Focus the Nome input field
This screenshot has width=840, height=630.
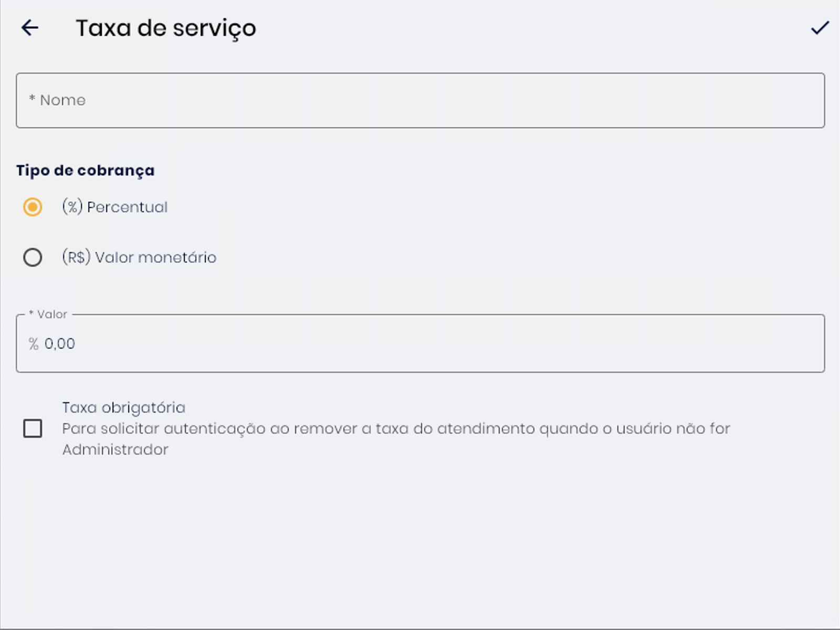tap(420, 100)
